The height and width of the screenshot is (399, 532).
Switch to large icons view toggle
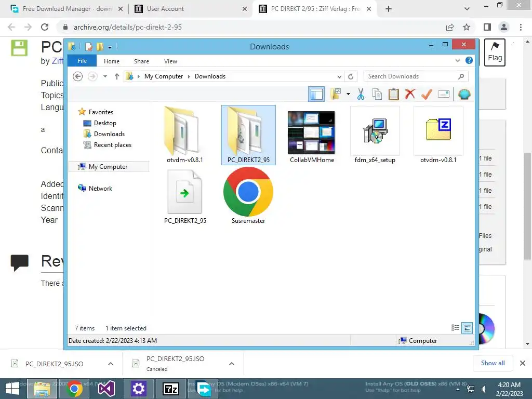point(467,328)
